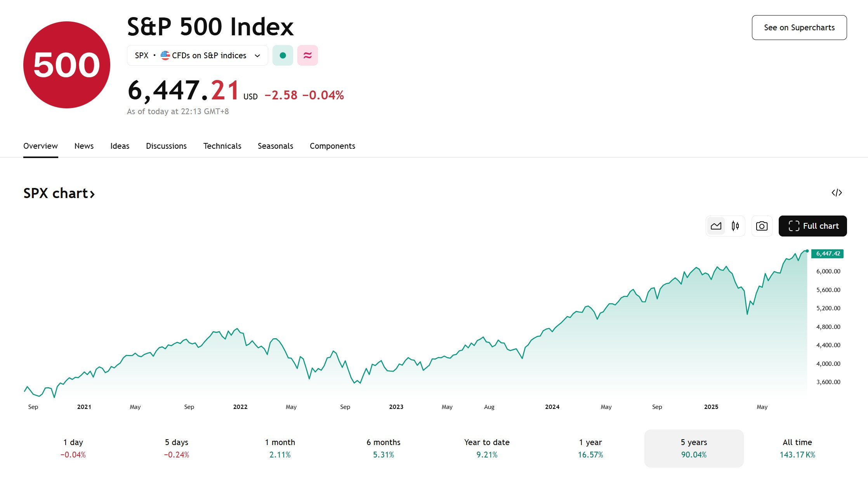Switch to area chart style icon
The width and height of the screenshot is (868, 480).
point(716,226)
